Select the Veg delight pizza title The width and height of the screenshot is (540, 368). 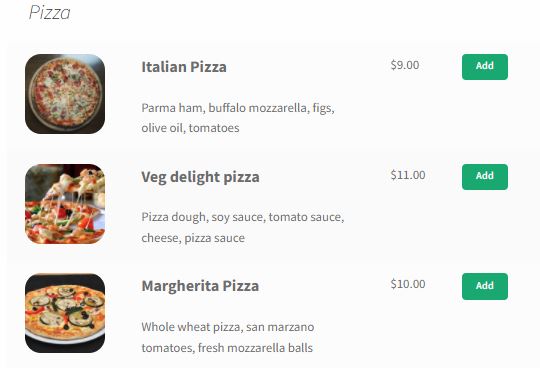(x=200, y=177)
